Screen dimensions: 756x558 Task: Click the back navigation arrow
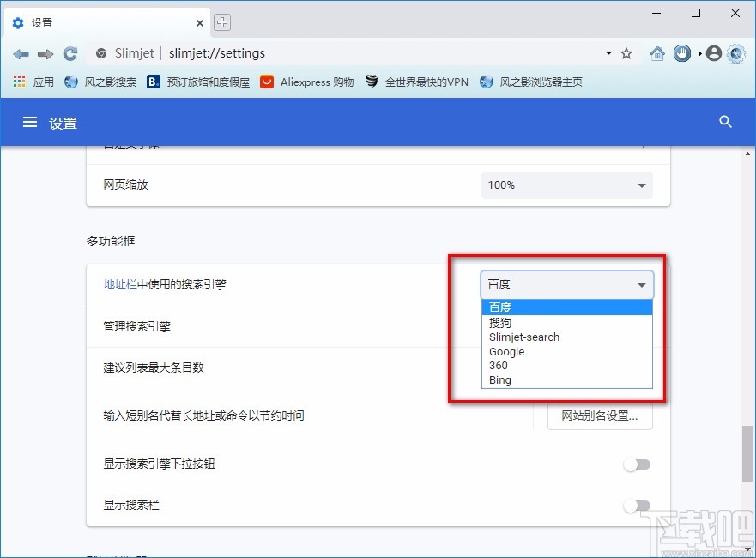tap(21, 53)
